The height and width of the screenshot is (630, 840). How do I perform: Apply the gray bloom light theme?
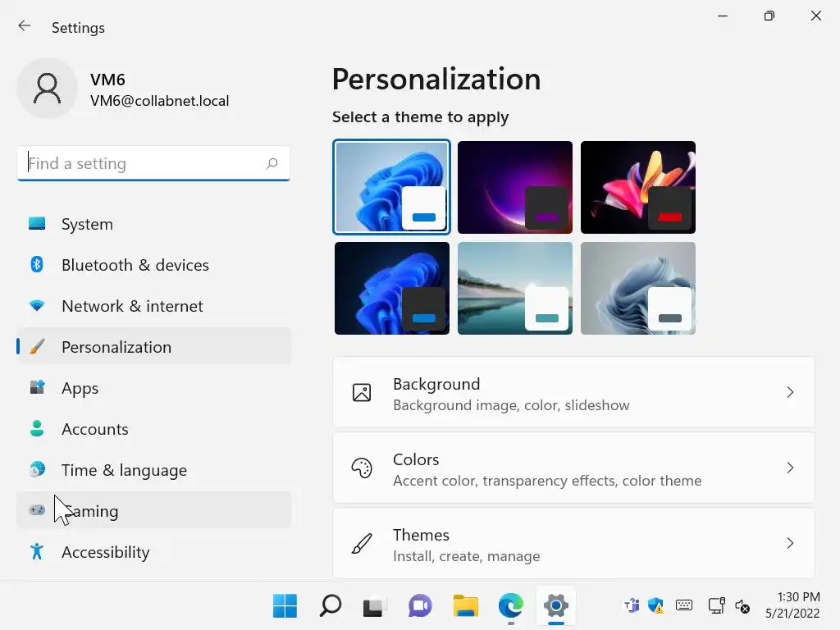click(638, 288)
